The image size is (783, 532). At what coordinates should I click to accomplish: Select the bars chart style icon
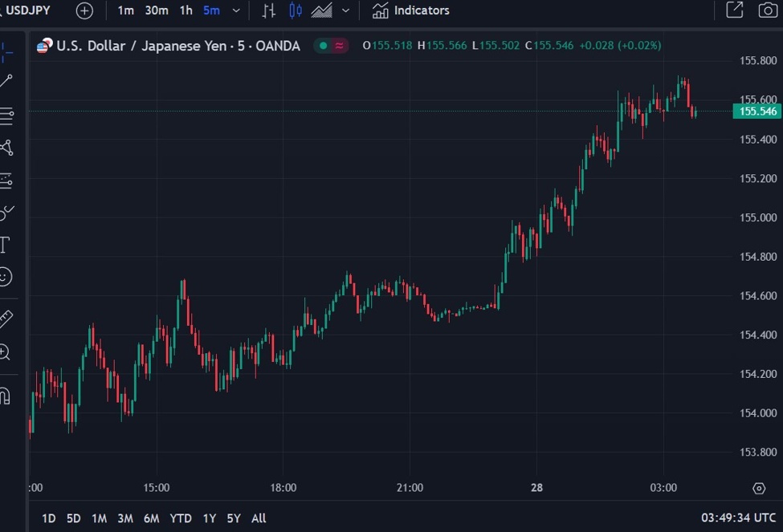tap(269, 10)
